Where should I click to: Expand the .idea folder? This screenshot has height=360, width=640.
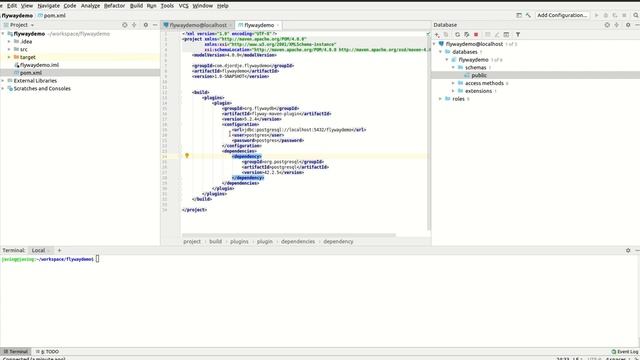point(9,42)
